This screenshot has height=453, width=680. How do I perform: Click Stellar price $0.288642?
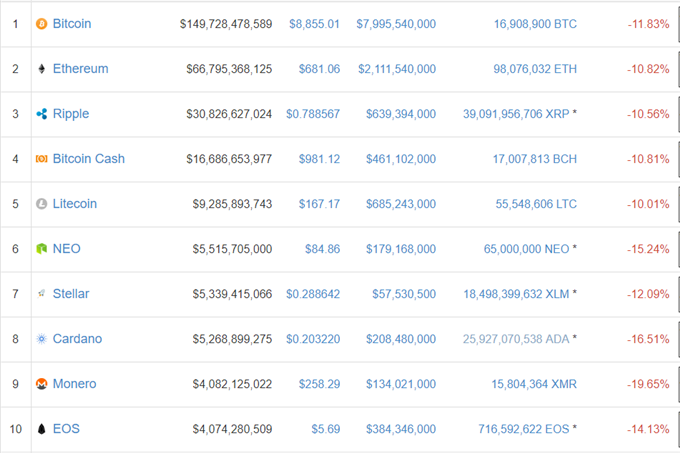pos(313,294)
